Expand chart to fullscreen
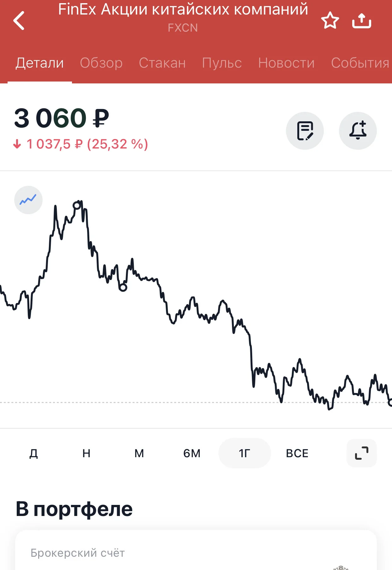The width and height of the screenshot is (392, 570). 362,453
